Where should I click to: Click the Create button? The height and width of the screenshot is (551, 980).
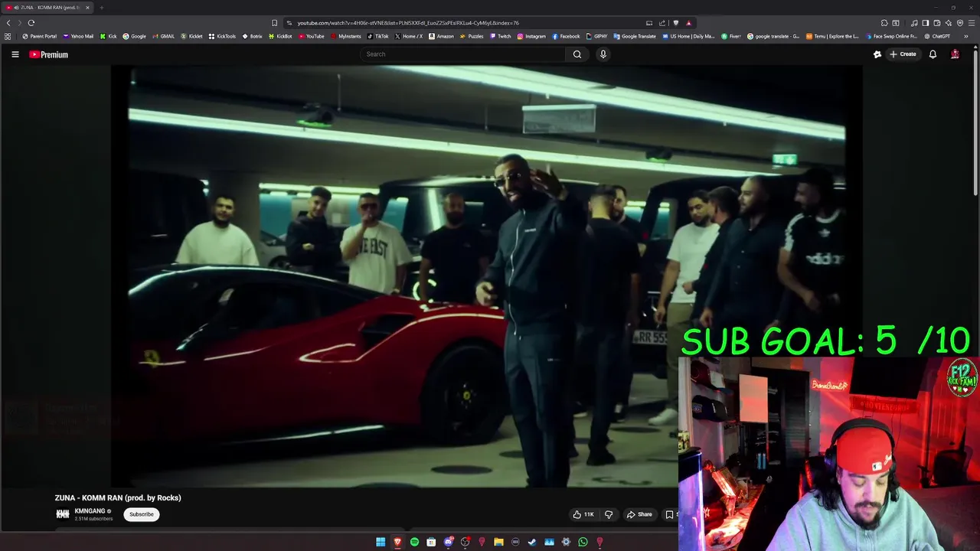click(x=903, y=54)
